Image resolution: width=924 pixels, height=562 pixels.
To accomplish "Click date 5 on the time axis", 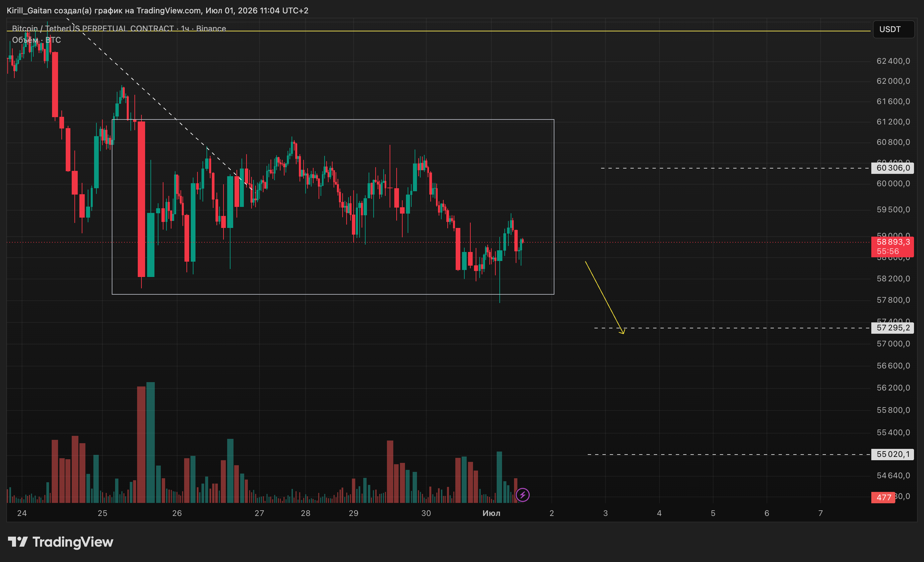I will (713, 513).
